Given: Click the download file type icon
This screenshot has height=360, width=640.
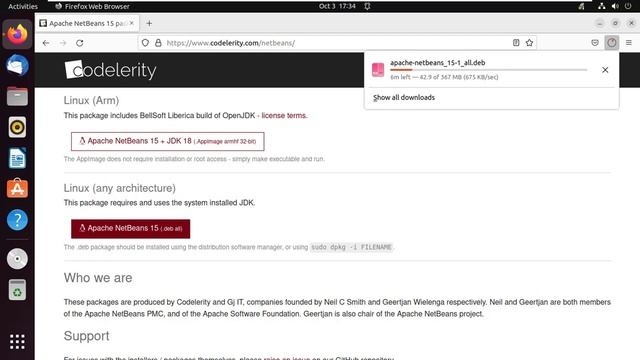Looking at the screenshot, I should tap(378, 70).
